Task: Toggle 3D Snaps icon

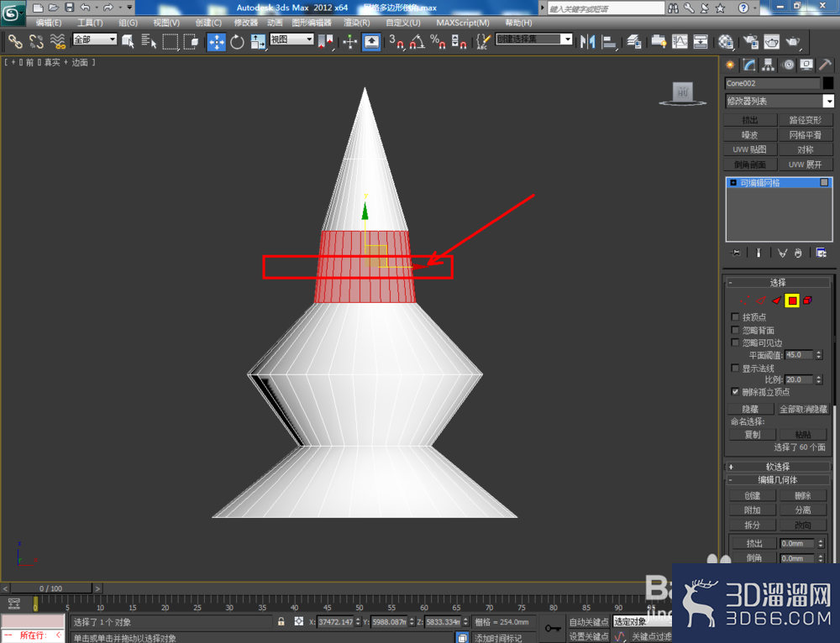Action: 396,42
